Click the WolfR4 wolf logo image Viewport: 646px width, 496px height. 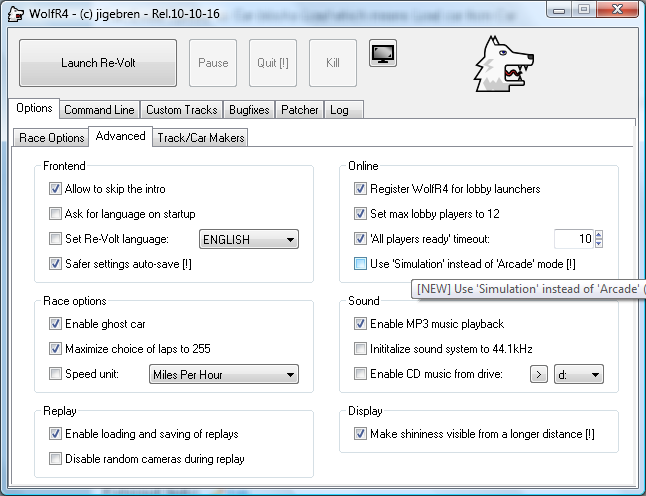point(503,64)
